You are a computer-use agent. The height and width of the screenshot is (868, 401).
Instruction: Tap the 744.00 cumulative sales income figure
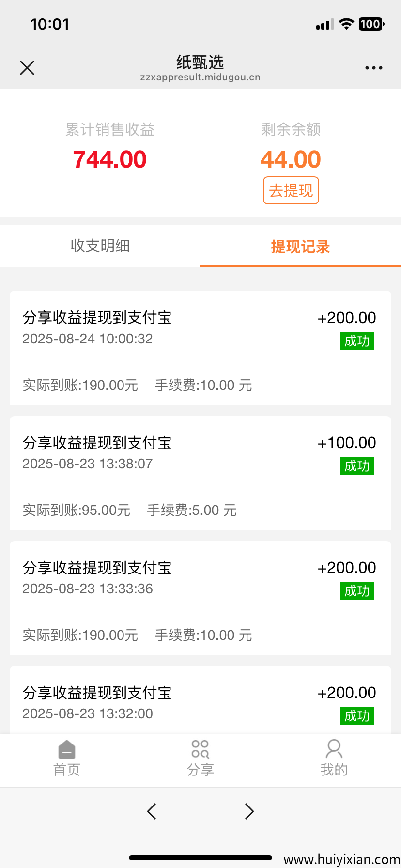109,159
